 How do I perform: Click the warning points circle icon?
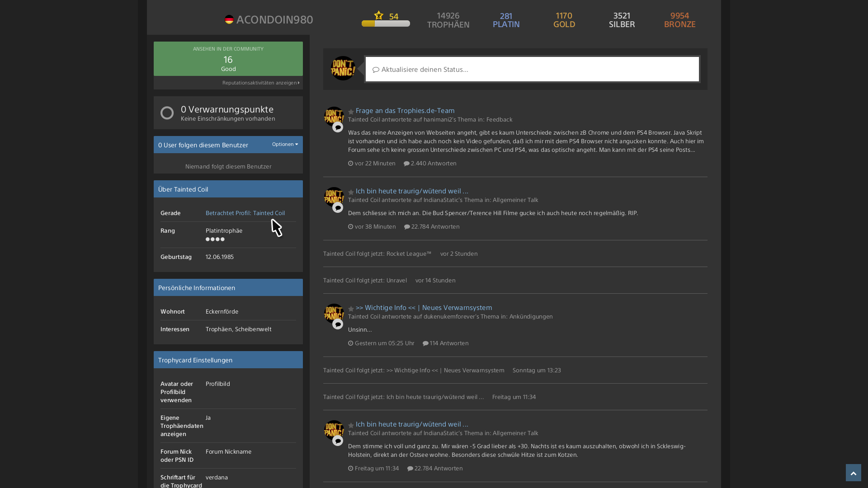point(167,113)
